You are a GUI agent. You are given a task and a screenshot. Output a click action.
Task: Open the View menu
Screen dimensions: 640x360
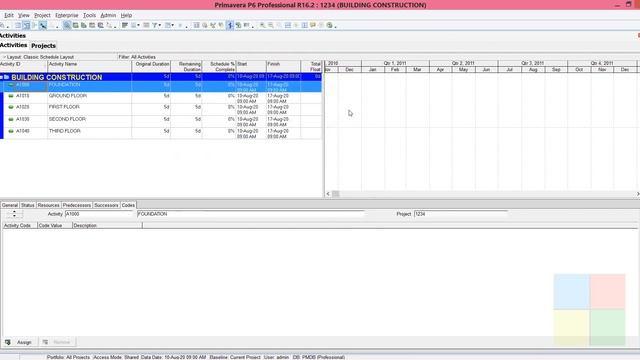(24, 15)
